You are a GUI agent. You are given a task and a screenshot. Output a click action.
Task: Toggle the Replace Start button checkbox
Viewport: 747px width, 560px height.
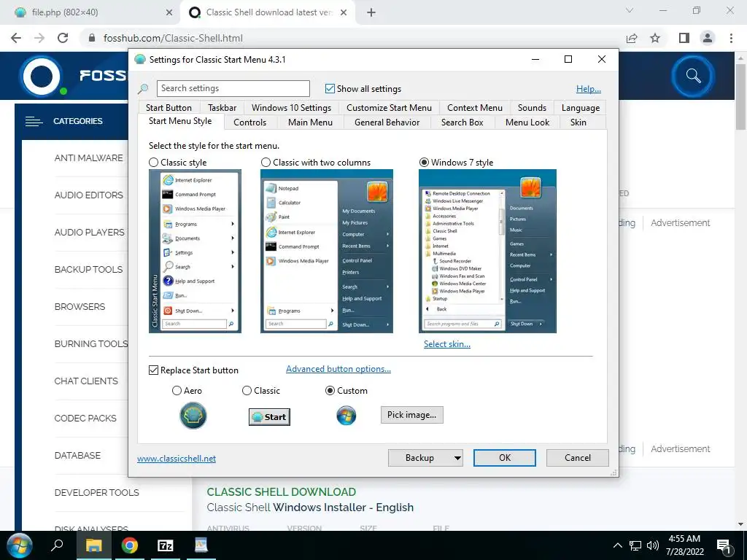point(153,370)
